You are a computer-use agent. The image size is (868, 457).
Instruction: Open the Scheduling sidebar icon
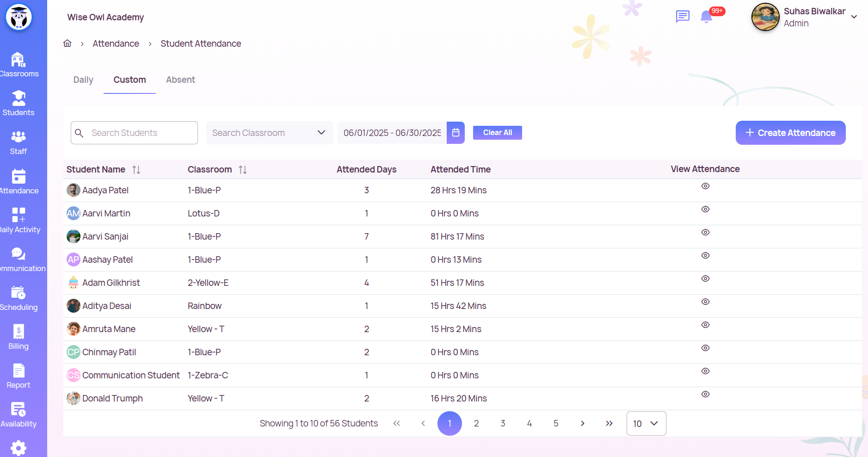[18, 293]
